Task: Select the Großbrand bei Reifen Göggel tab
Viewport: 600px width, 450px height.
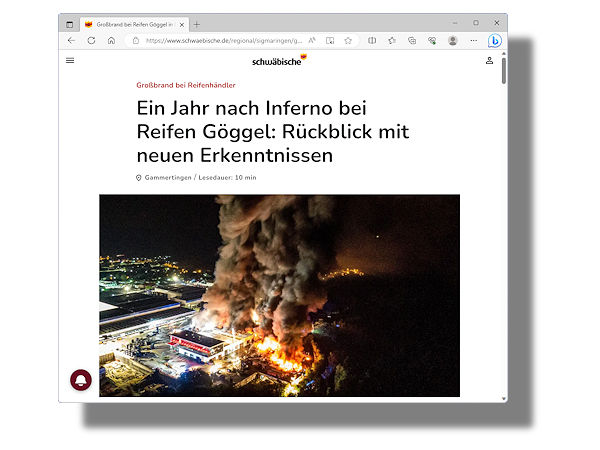Action: [134, 24]
